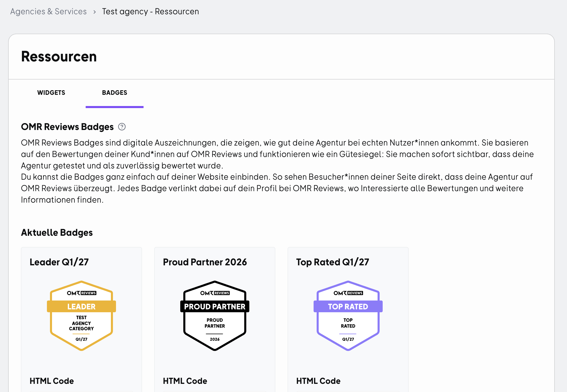Click the Test agency - Ressourcen breadcrumb
The height and width of the screenshot is (392, 567).
[x=150, y=11]
